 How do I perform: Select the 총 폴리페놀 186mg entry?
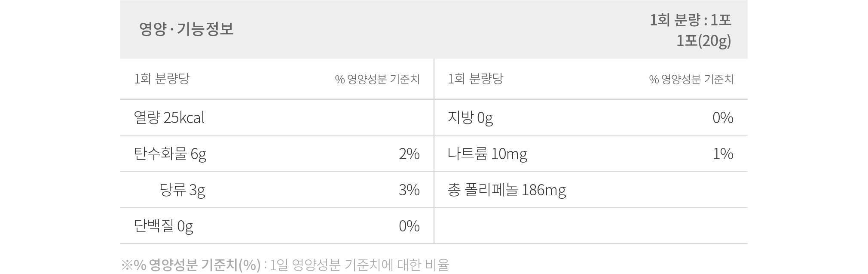pos(507,190)
